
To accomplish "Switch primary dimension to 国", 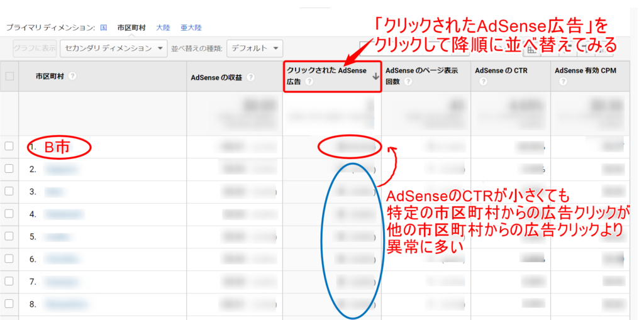I will point(104,28).
